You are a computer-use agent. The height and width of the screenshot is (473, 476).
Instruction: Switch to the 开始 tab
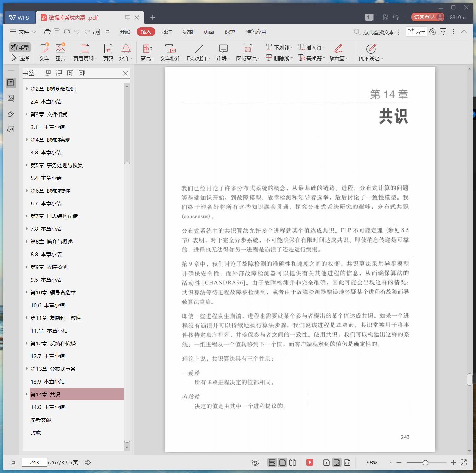pos(125,32)
